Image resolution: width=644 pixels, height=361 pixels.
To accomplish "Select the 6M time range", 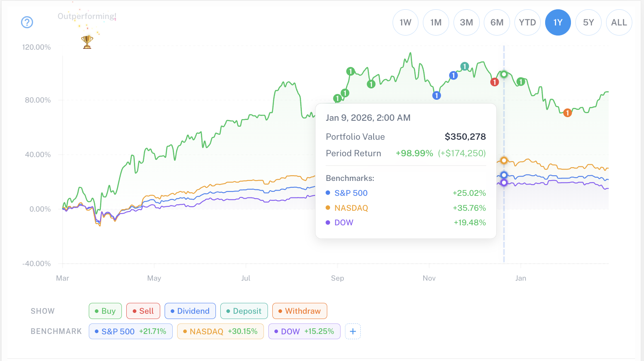I will (x=497, y=23).
